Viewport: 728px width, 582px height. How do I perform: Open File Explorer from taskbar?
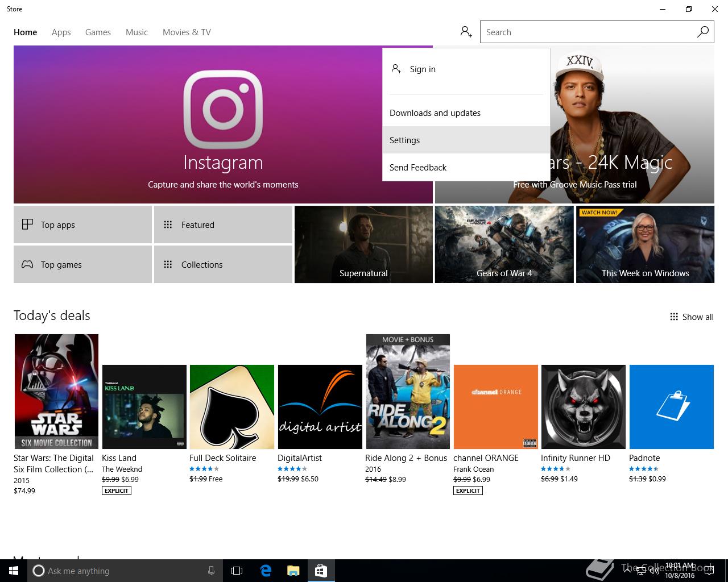click(293, 571)
